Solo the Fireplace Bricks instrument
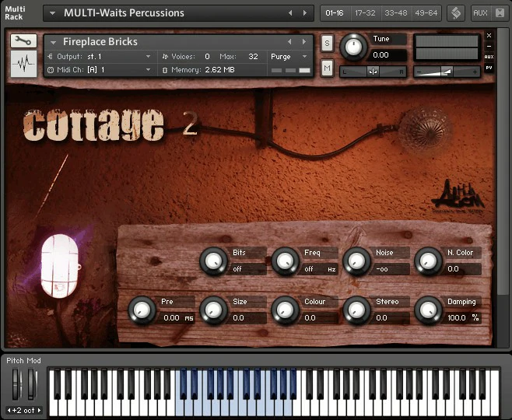The height and width of the screenshot is (420, 512). pos(327,44)
